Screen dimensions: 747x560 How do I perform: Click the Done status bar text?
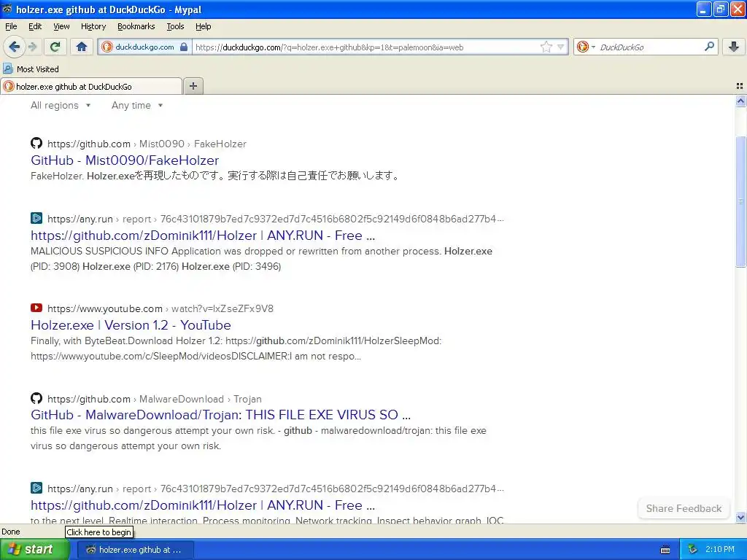[x=10, y=532]
